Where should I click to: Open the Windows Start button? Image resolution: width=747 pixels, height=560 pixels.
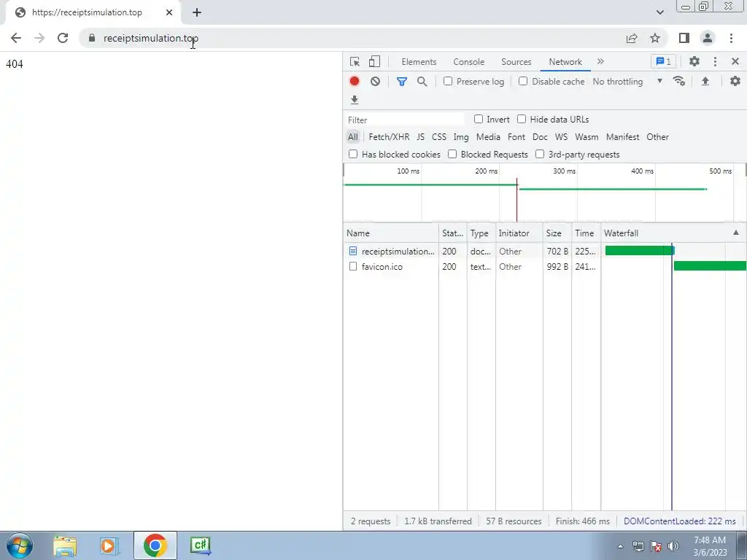tap(20, 545)
